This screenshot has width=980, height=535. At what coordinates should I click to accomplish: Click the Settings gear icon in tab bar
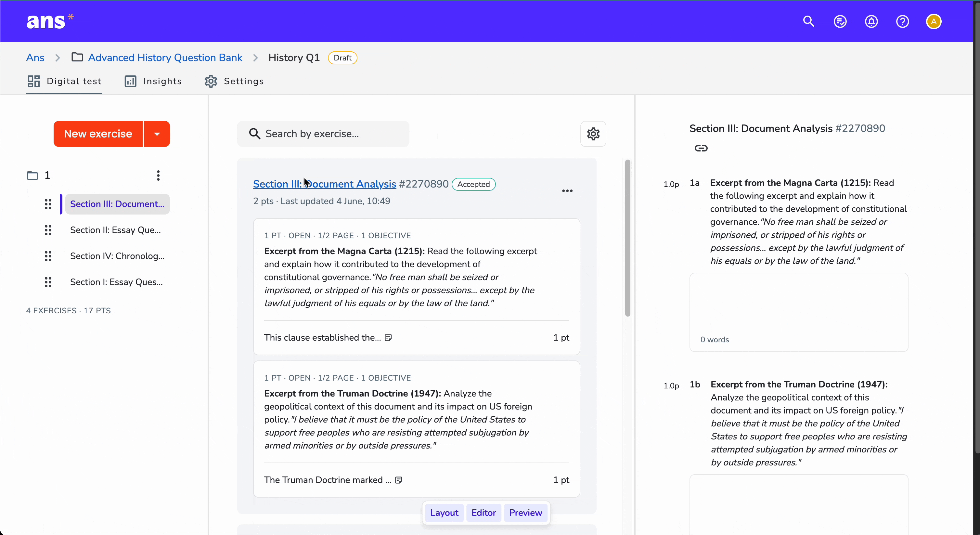click(x=211, y=81)
